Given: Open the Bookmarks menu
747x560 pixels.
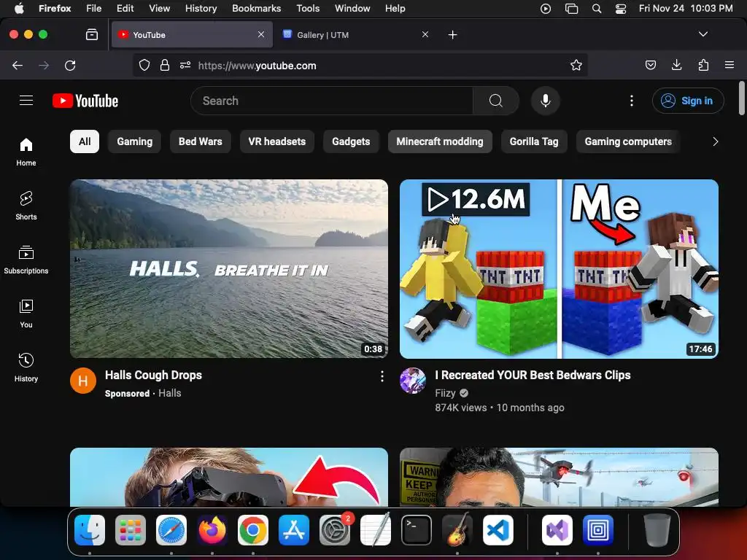Looking at the screenshot, I should pyautogui.click(x=256, y=8).
